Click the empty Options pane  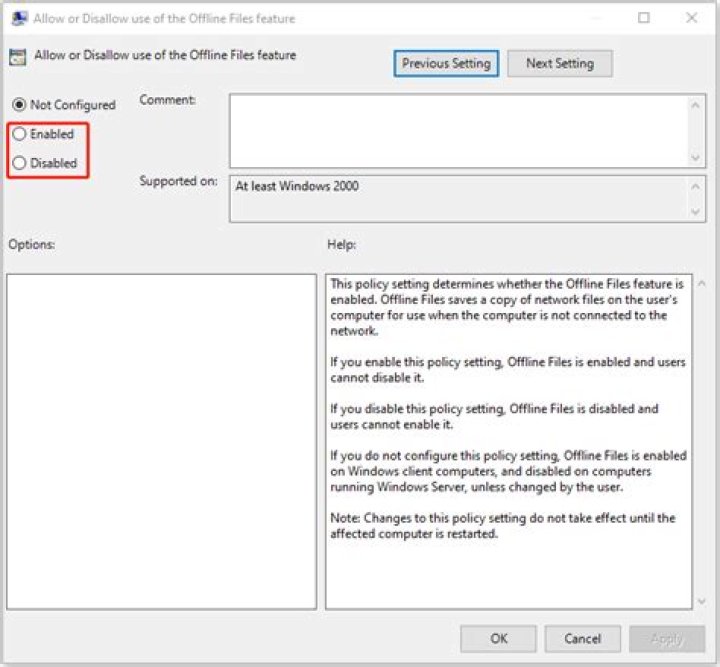point(162,442)
